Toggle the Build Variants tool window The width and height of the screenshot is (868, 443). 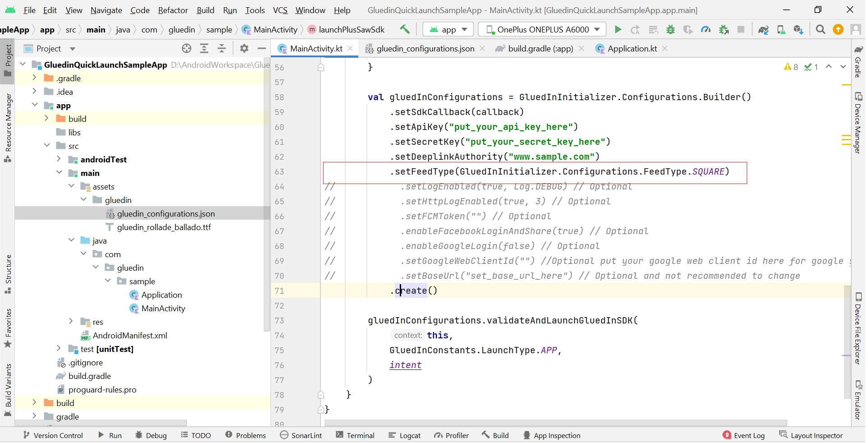[x=8, y=390]
